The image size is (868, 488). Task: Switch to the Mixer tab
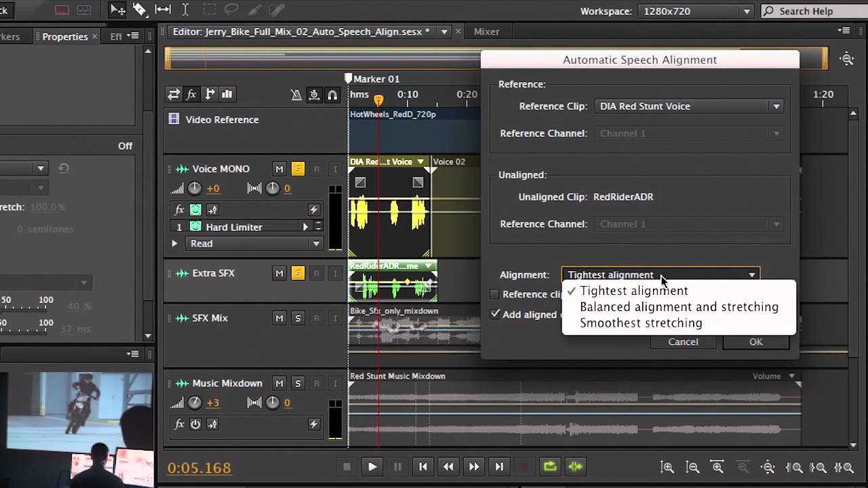click(x=486, y=32)
